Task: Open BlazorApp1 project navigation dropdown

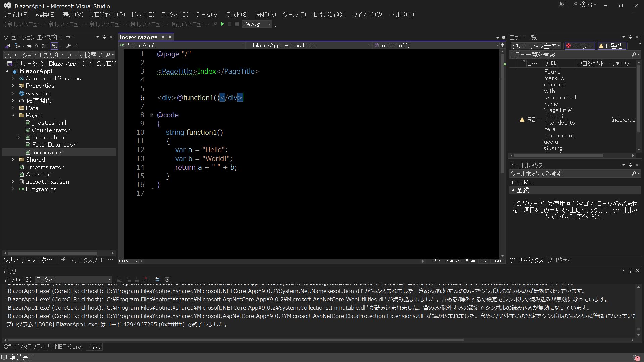Action: (x=182, y=45)
